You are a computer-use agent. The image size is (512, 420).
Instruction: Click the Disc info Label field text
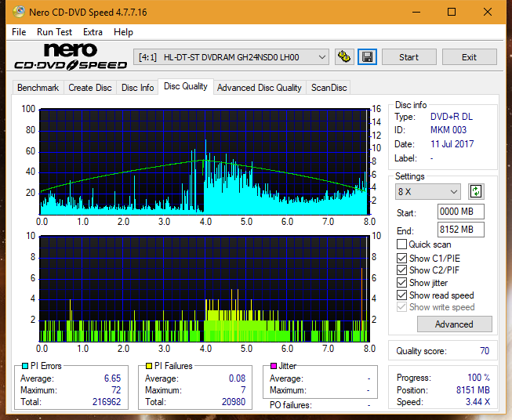tap(406, 158)
